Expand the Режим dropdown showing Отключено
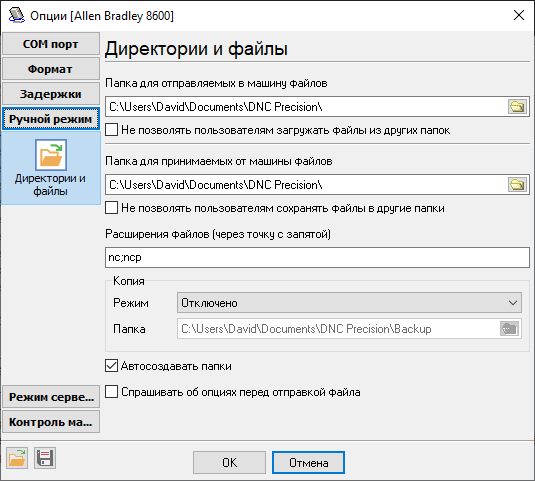535x481 pixels. tap(349, 303)
